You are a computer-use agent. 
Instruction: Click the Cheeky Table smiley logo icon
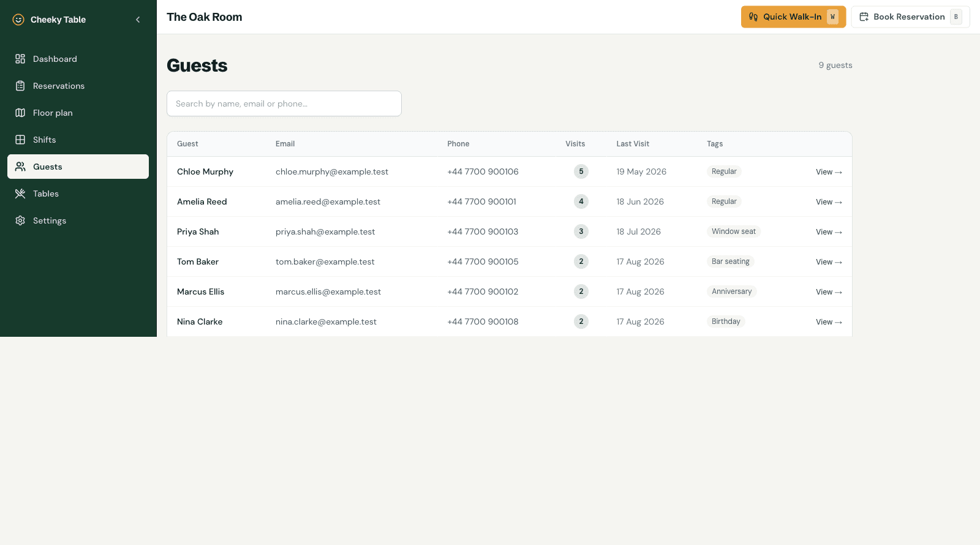click(x=18, y=20)
